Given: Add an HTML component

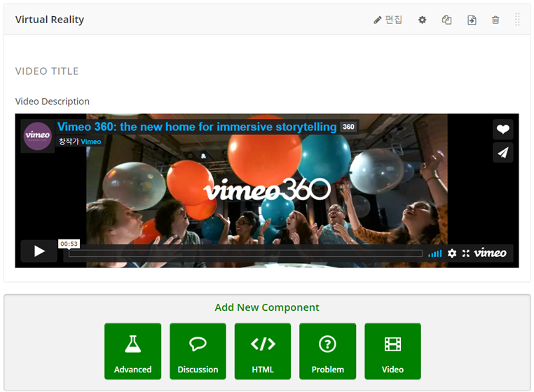Looking at the screenshot, I should coord(263,351).
